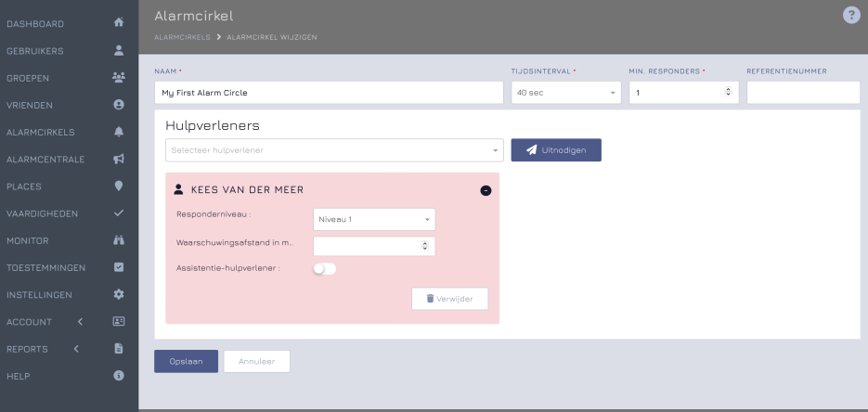Click the Verwijder button
868x412 pixels.
(449, 299)
